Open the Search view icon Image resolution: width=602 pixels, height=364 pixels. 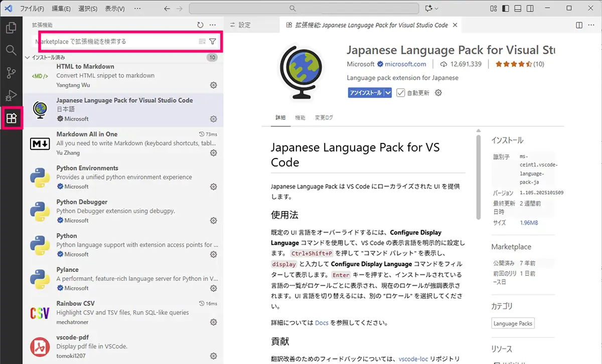tap(12, 50)
